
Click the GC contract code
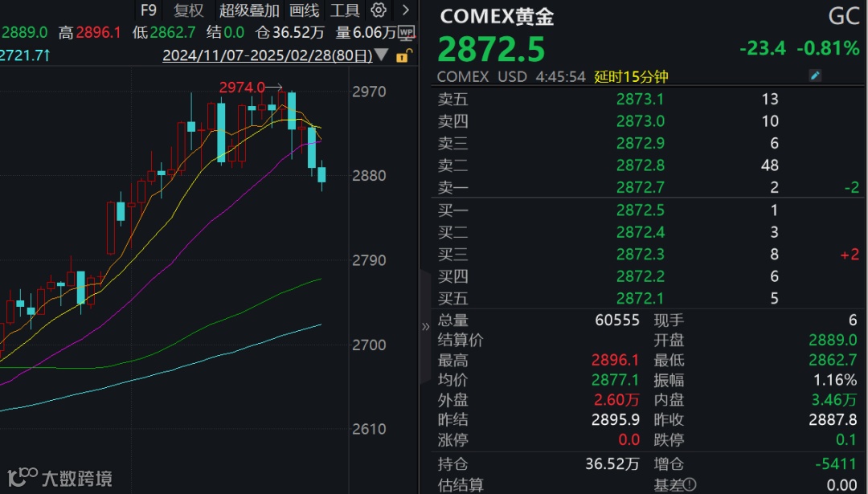pos(844,17)
